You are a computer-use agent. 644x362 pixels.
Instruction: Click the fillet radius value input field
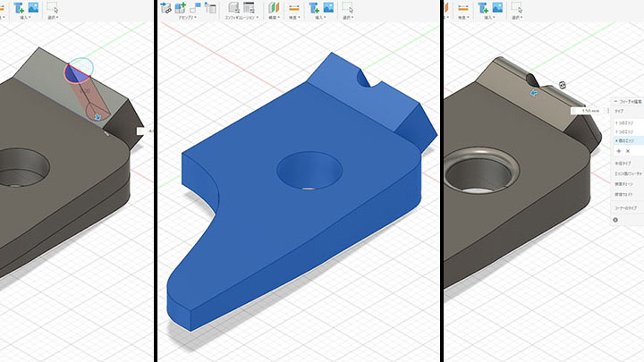pyautogui.click(x=588, y=110)
